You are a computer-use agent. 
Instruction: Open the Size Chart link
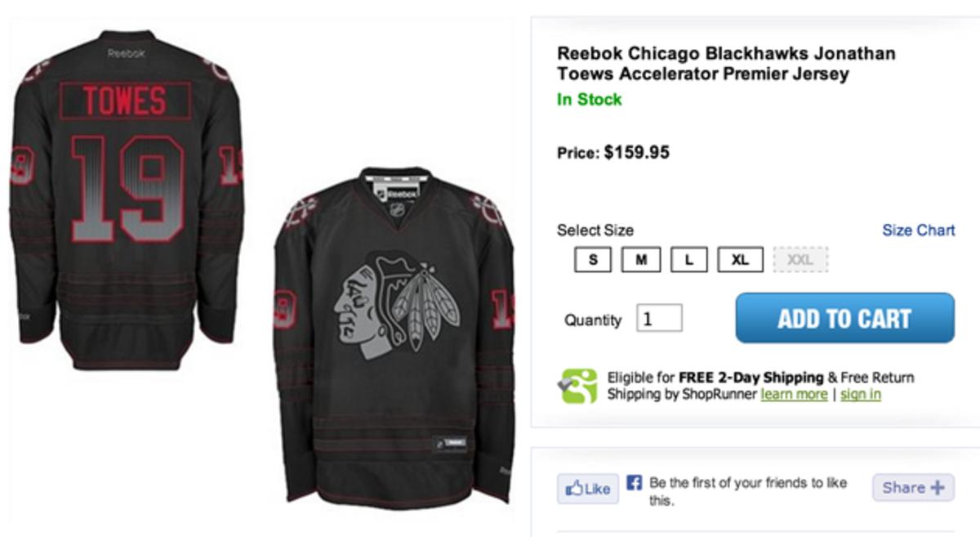[x=919, y=230]
